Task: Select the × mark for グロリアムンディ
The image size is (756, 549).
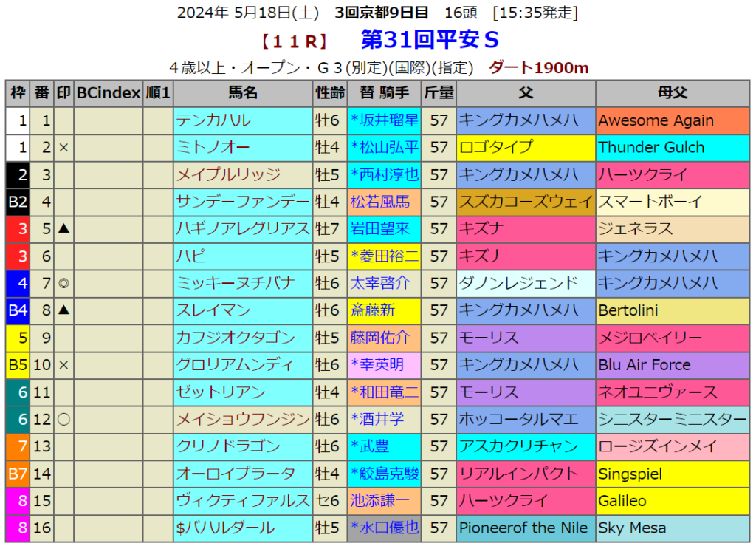Action: 63,365
